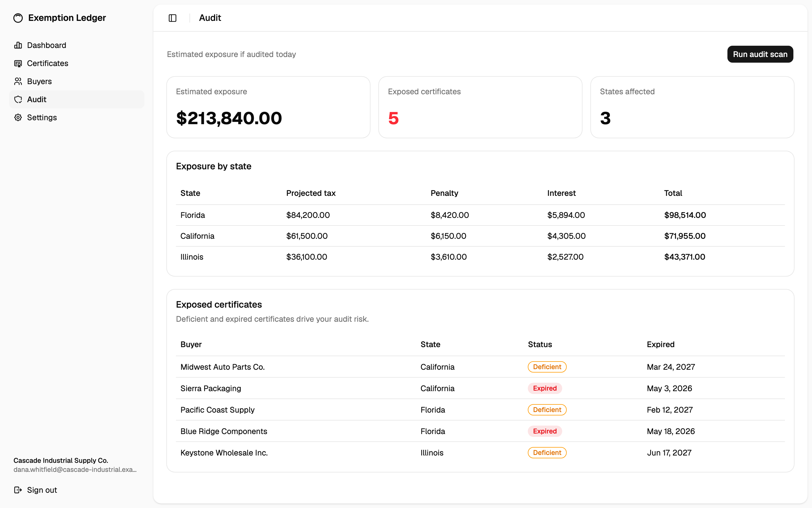
Task: Click the Audit shield icon
Action: (x=18, y=99)
